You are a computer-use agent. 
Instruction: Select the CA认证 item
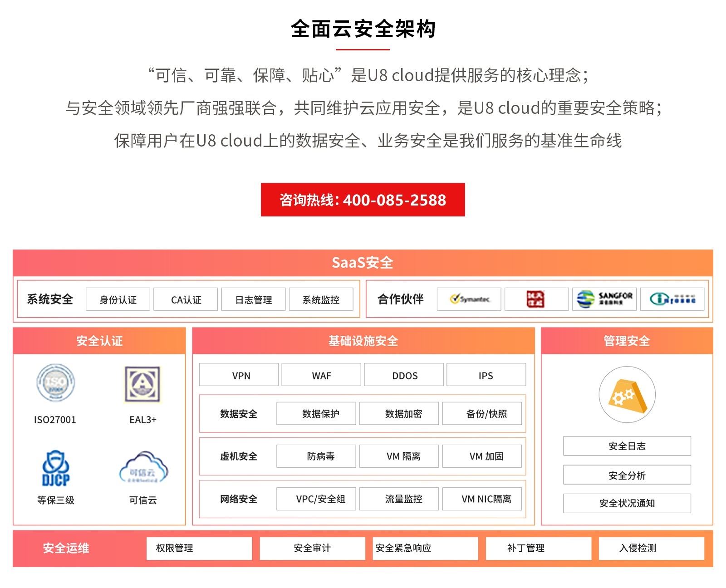186,299
